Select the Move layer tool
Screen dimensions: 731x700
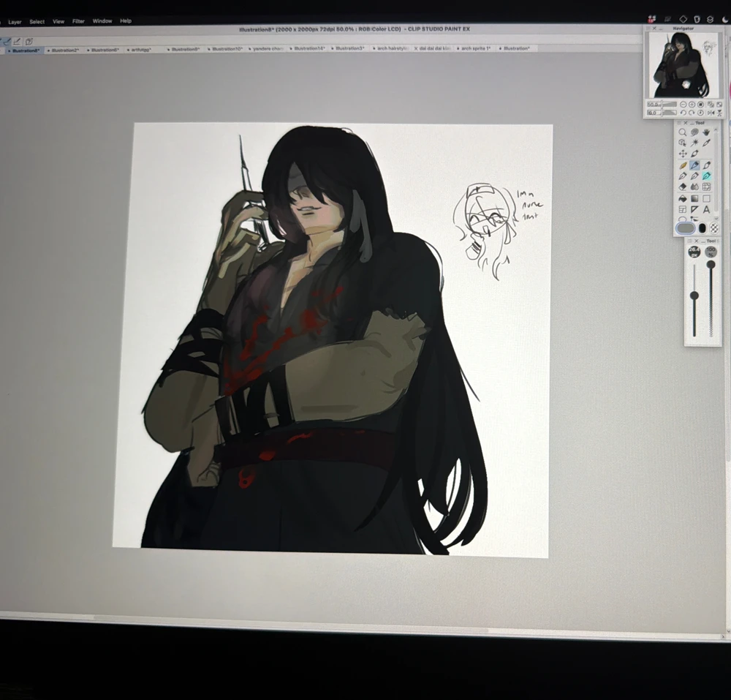pos(683,154)
